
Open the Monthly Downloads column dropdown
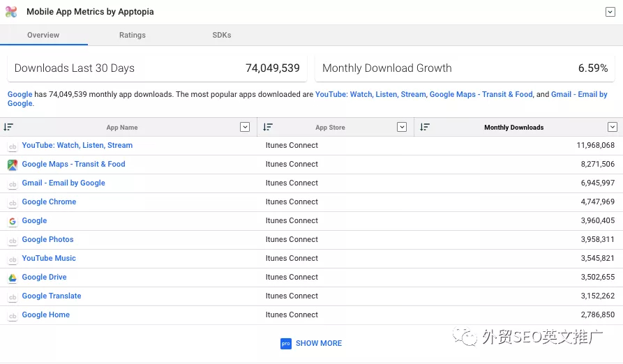pyautogui.click(x=613, y=127)
